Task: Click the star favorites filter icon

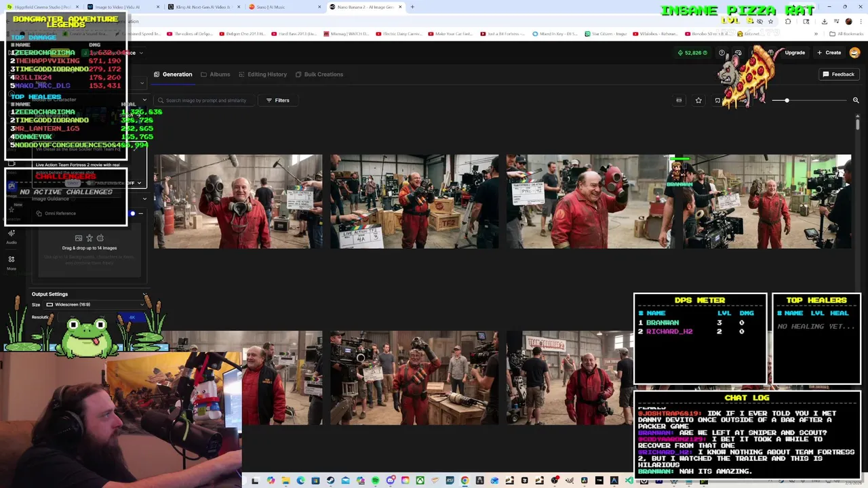Action: [x=698, y=100]
